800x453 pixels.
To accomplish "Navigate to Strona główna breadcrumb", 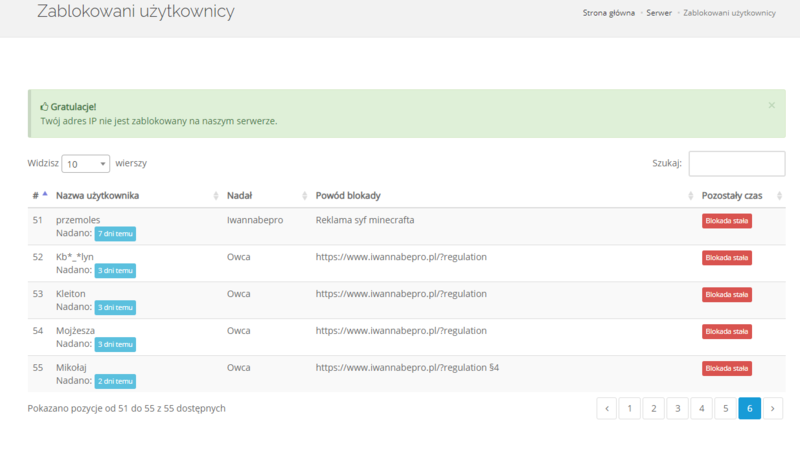I will 608,13.
